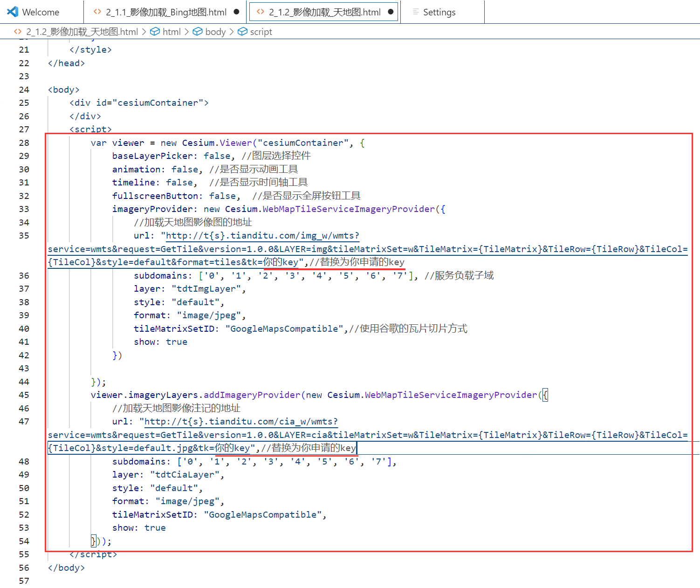Screen dimensions: 700x588
Task: Click the HTML file icon on 天地图 tab
Action: tap(261, 12)
